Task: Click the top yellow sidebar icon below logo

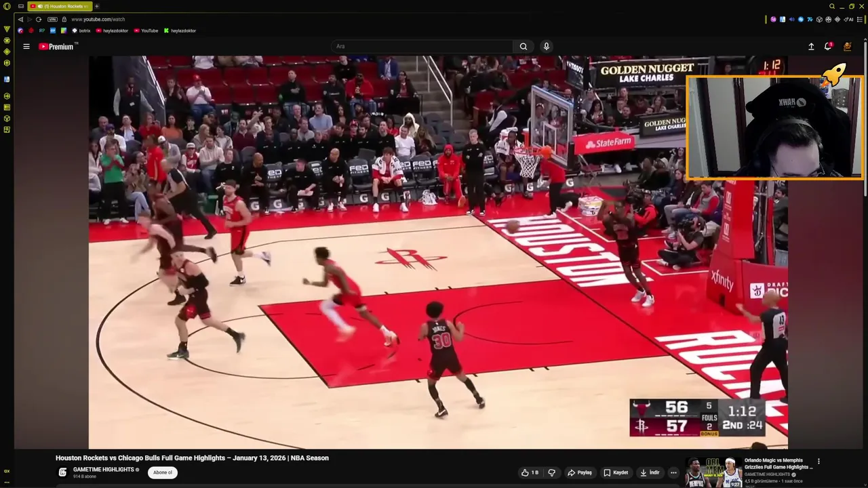Action: point(7,29)
